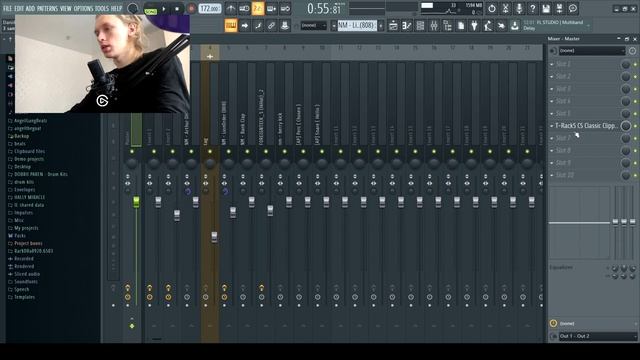Click the download arrow icon in toolbar
Viewport: 640px width, 360px height.
515,26
